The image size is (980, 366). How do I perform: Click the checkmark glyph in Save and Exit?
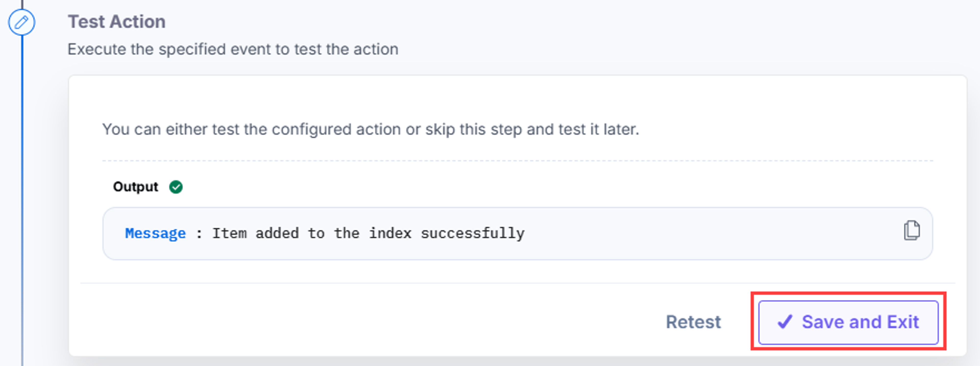tap(785, 322)
